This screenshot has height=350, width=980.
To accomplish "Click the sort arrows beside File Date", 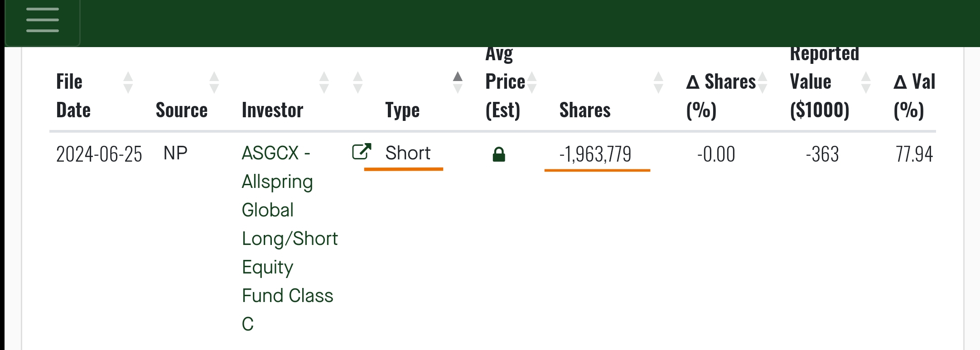I will (128, 82).
